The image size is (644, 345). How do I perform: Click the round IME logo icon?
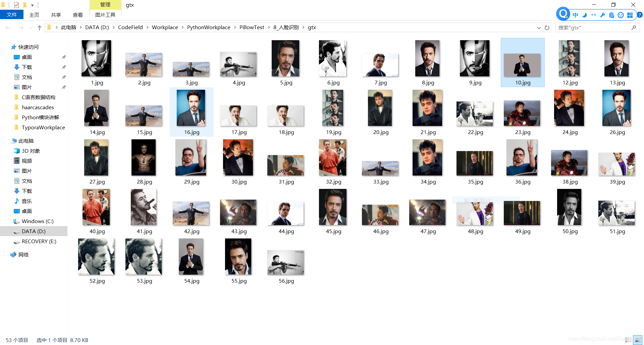tap(563, 14)
